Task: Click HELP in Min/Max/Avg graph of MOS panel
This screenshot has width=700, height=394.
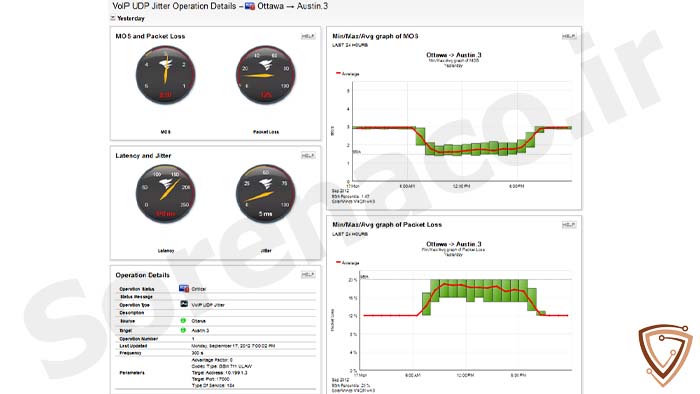Action: point(568,36)
